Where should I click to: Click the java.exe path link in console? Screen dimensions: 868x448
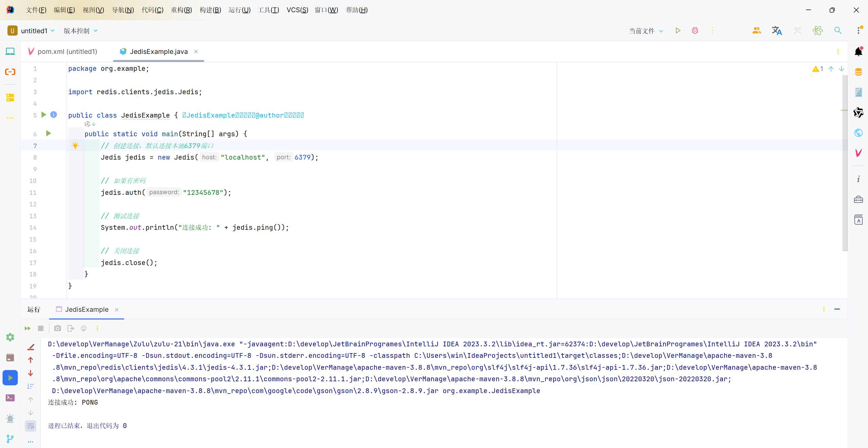[141, 344]
